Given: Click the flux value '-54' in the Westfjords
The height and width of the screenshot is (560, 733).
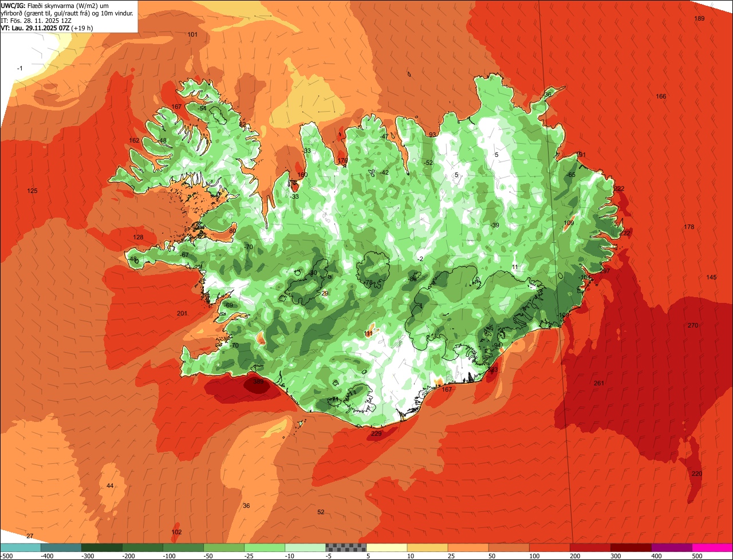Looking at the screenshot, I should [x=202, y=108].
